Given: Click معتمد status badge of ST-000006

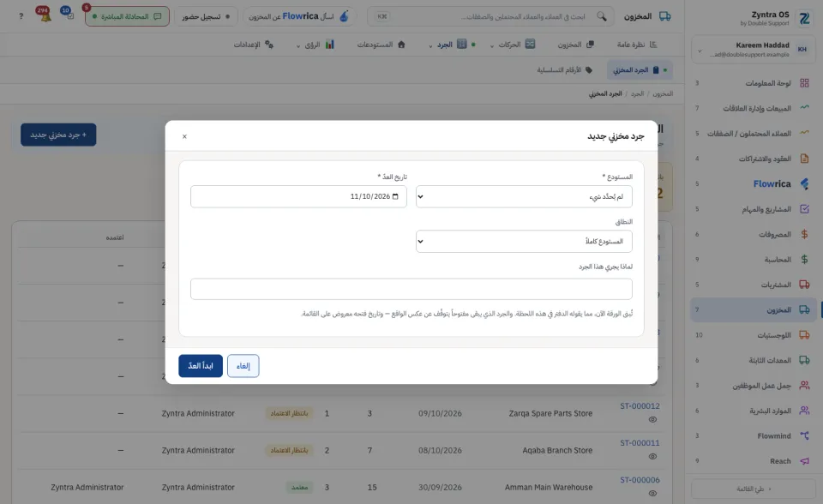Looking at the screenshot, I should point(299,487).
